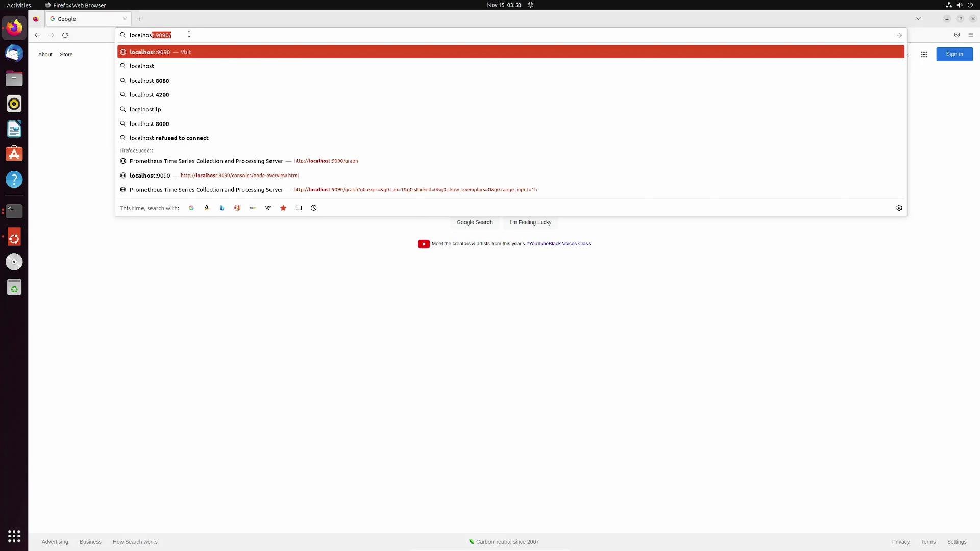Viewport: 980px width, 551px height.
Task: Open Prometheus localhost:9090/graph history entry
Action: (x=511, y=161)
